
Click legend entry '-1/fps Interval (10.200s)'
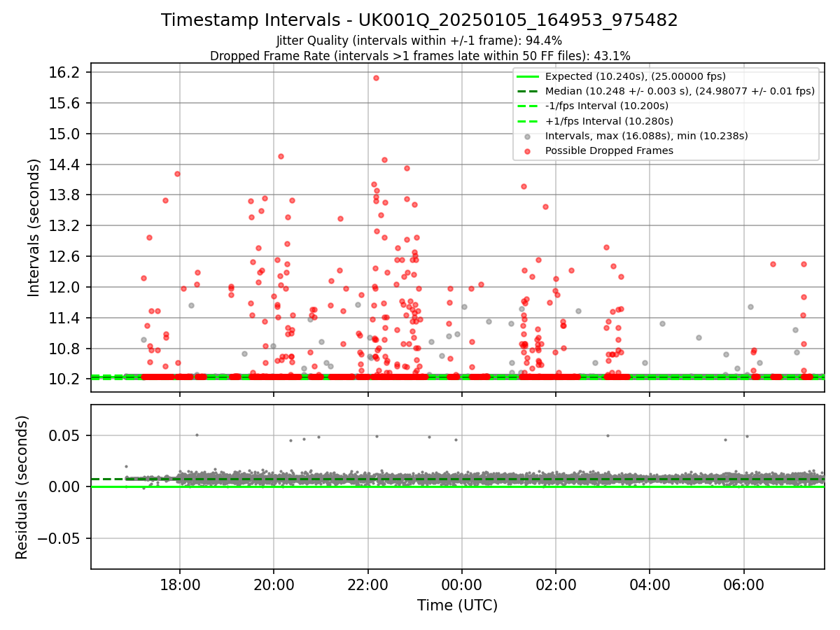(606, 106)
